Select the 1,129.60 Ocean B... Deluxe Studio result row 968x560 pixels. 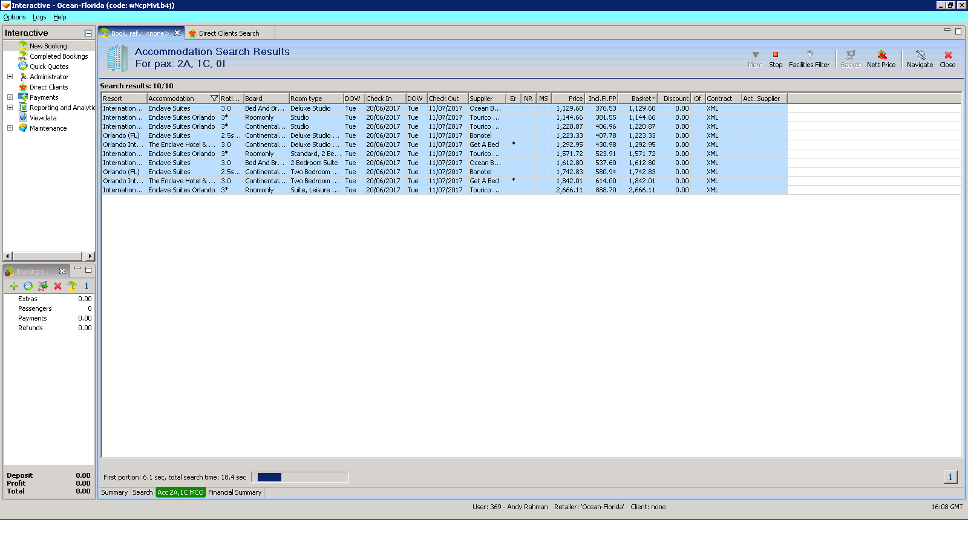(444, 108)
